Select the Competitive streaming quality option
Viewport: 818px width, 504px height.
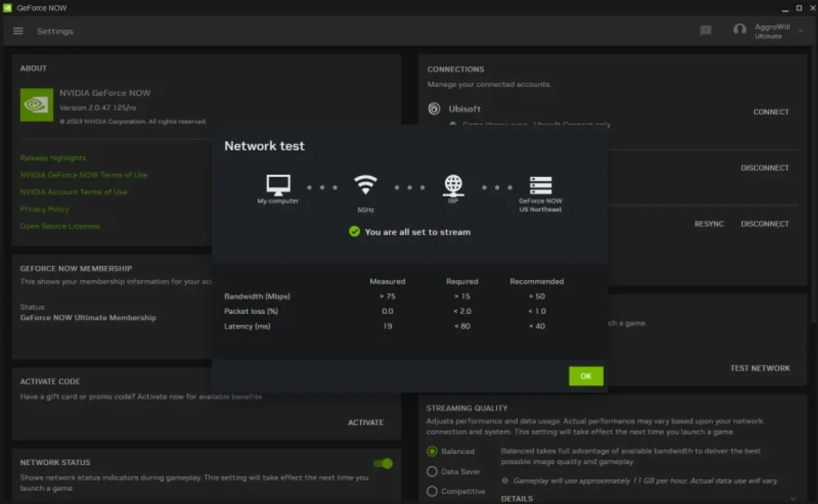point(432,491)
